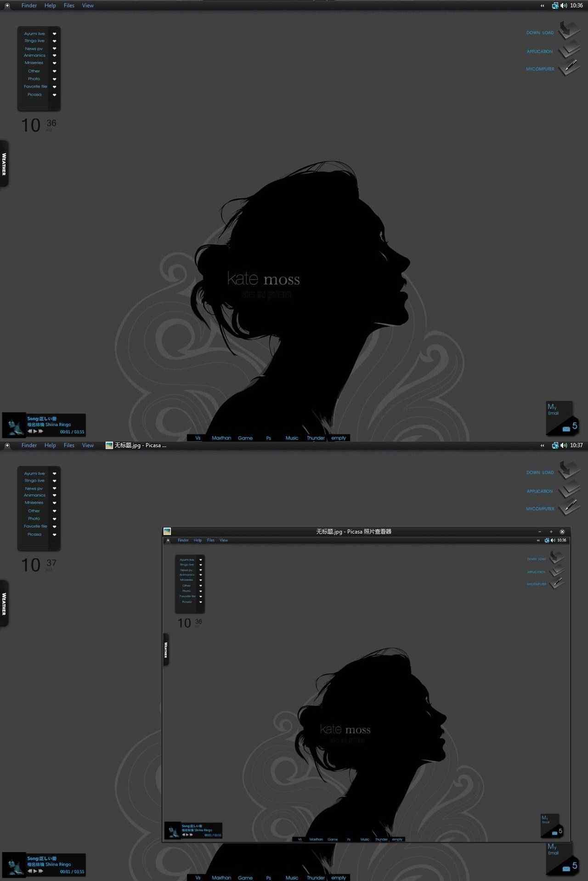Open the DOWN LOAD dock icon on the upper desktop

tap(569, 30)
